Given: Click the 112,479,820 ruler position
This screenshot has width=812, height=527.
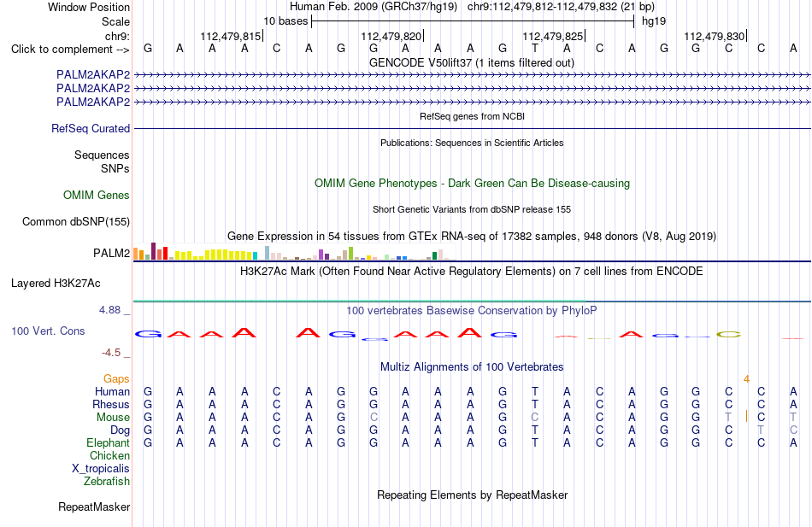Looking at the screenshot, I should click(391, 36).
